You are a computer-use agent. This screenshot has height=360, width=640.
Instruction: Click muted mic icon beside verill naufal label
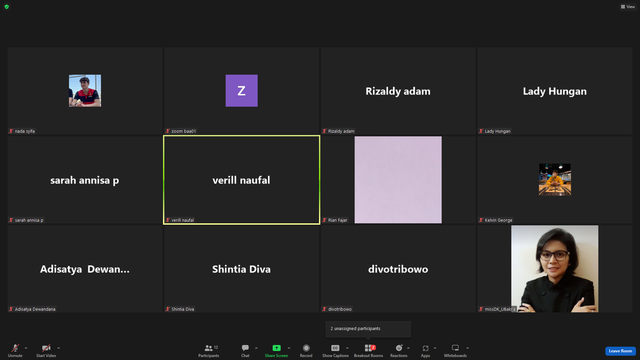click(168, 220)
